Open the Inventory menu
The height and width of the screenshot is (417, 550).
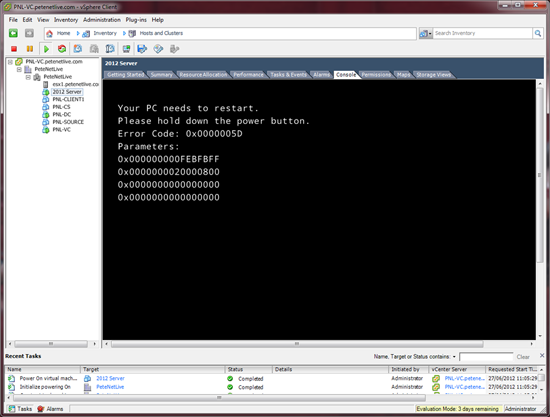point(66,20)
